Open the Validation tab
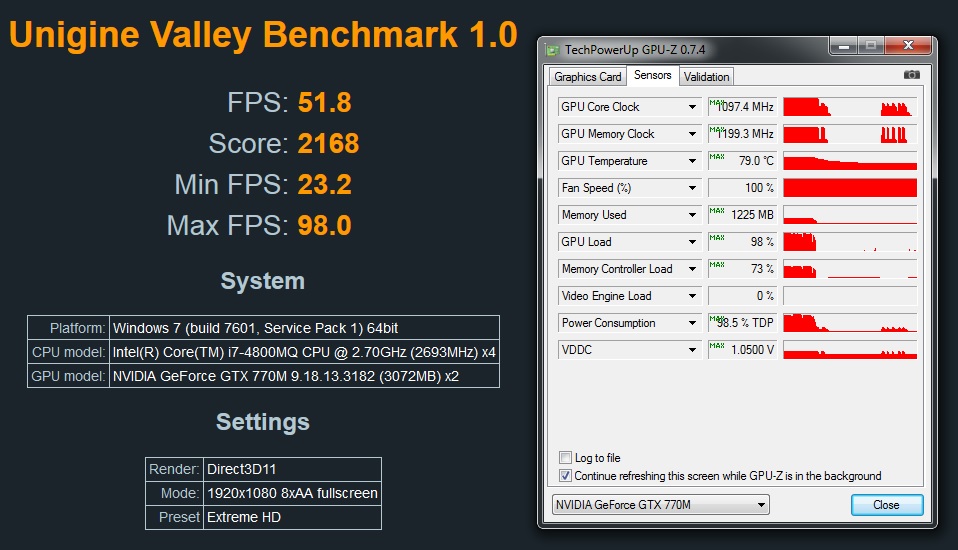This screenshot has height=550, width=958. (x=706, y=76)
